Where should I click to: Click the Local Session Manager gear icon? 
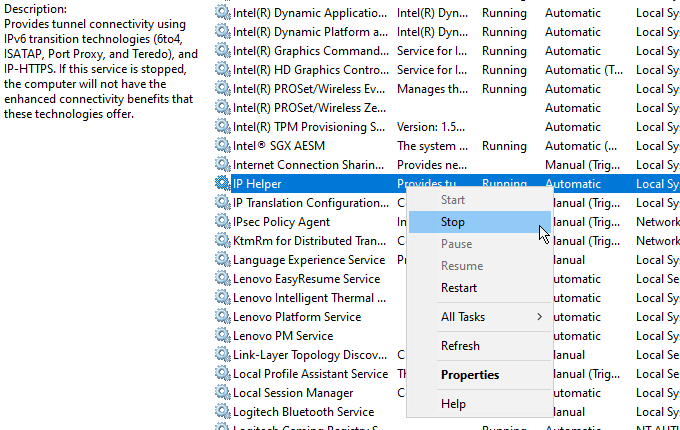[x=222, y=393]
